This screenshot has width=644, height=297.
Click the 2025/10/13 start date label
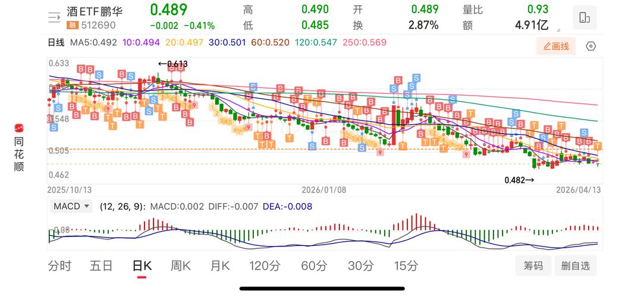[x=70, y=190]
